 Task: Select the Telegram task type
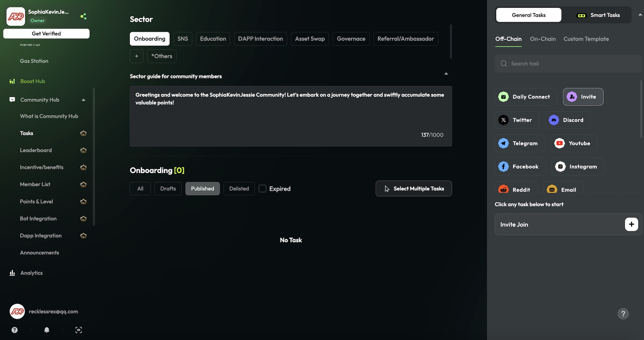[x=520, y=143]
